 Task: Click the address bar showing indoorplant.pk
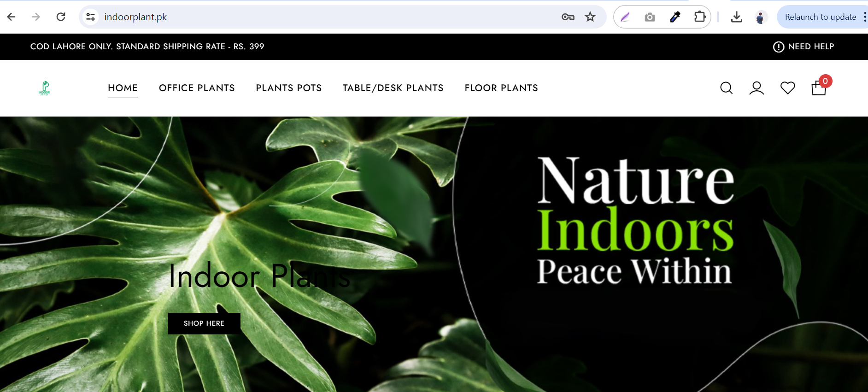pyautogui.click(x=323, y=17)
